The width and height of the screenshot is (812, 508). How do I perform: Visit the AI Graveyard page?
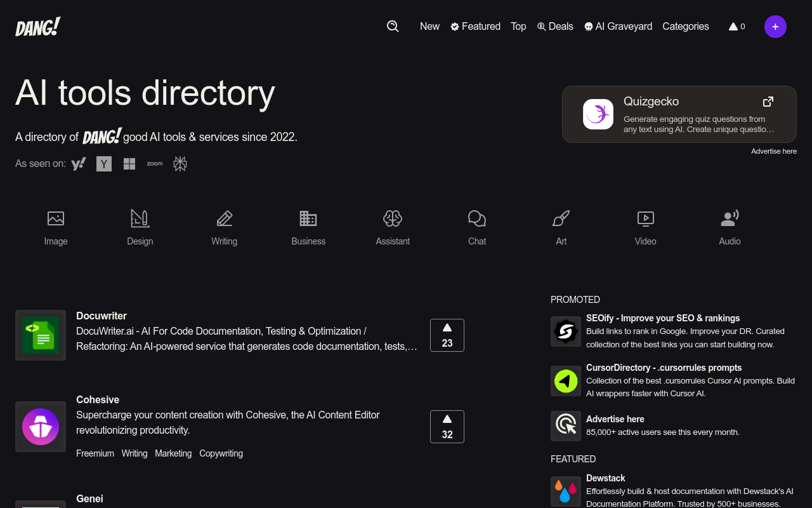[x=618, y=27]
